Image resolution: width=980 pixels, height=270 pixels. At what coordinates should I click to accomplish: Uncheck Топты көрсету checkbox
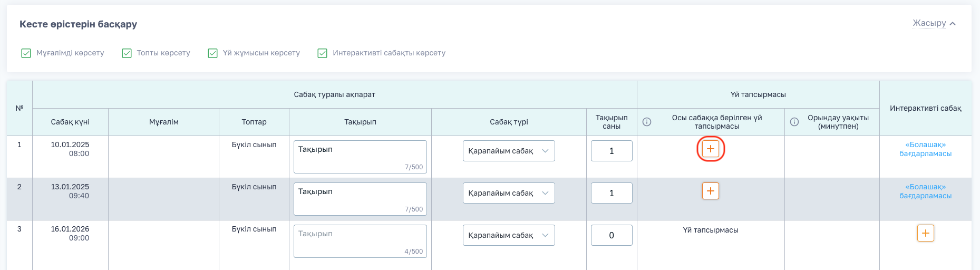point(127,53)
